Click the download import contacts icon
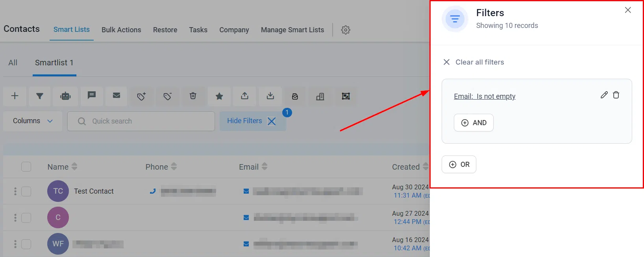 point(270,96)
